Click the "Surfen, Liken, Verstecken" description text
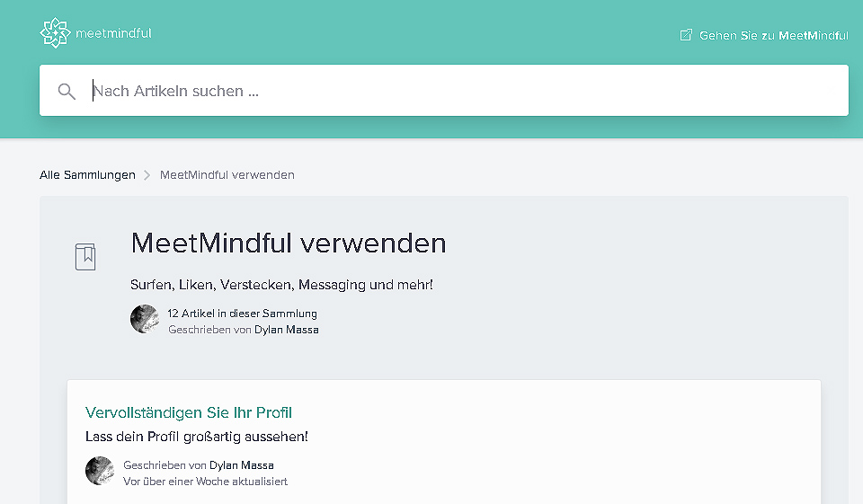Screen dimensions: 863x504 (281, 285)
